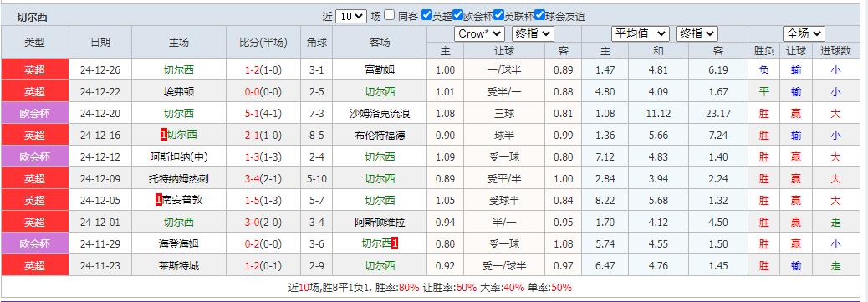Click the 欧会杯 tag on 24-12-20 row
The height and width of the screenshot is (302, 868).
click(x=35, y=114)
